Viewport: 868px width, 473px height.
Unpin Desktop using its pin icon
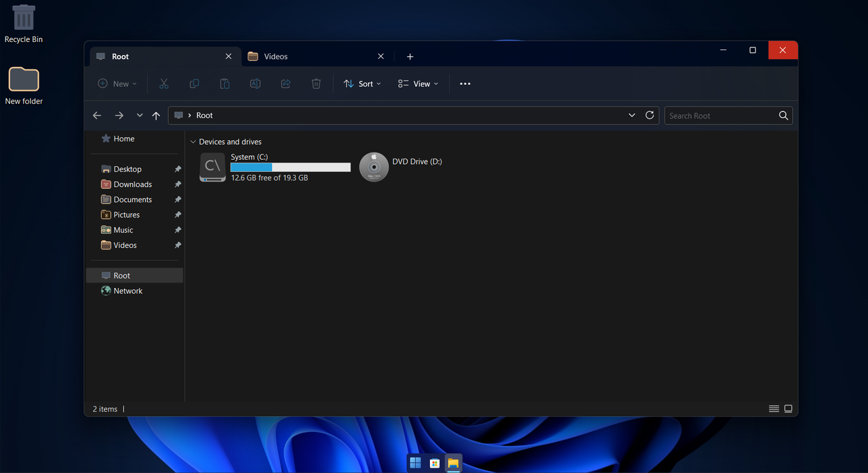click(178, 169)
